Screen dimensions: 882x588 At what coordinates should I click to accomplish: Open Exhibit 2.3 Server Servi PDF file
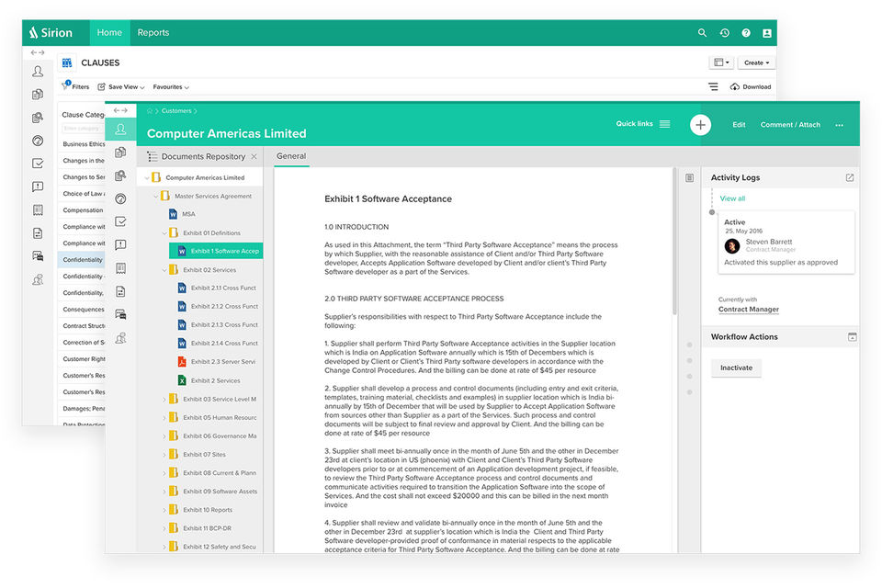tap(217, 362)
